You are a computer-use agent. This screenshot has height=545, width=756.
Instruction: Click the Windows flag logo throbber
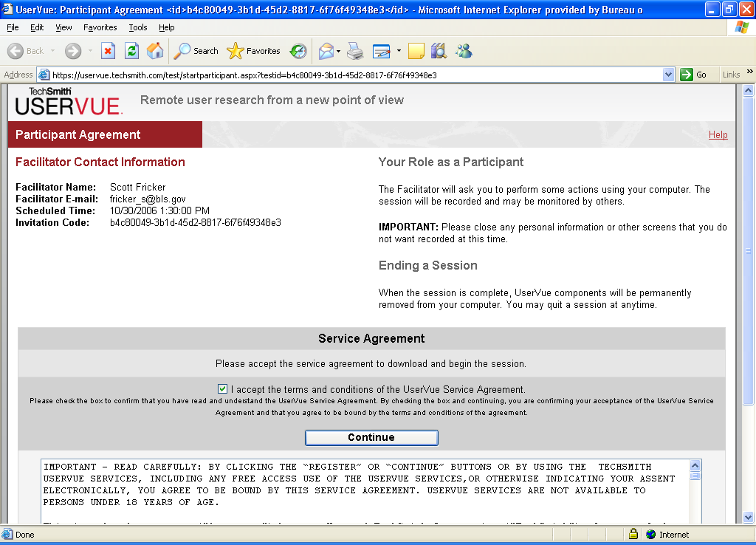tap(742, 27)
